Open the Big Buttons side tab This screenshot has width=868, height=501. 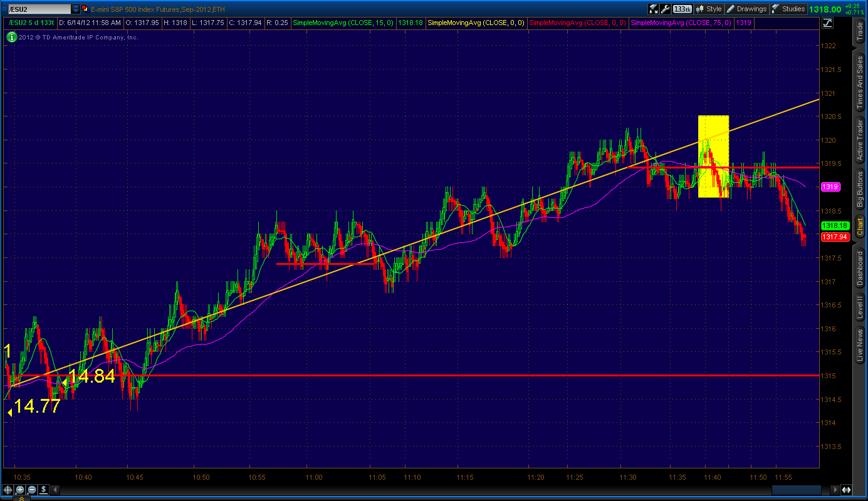click(x=860, y=189)
